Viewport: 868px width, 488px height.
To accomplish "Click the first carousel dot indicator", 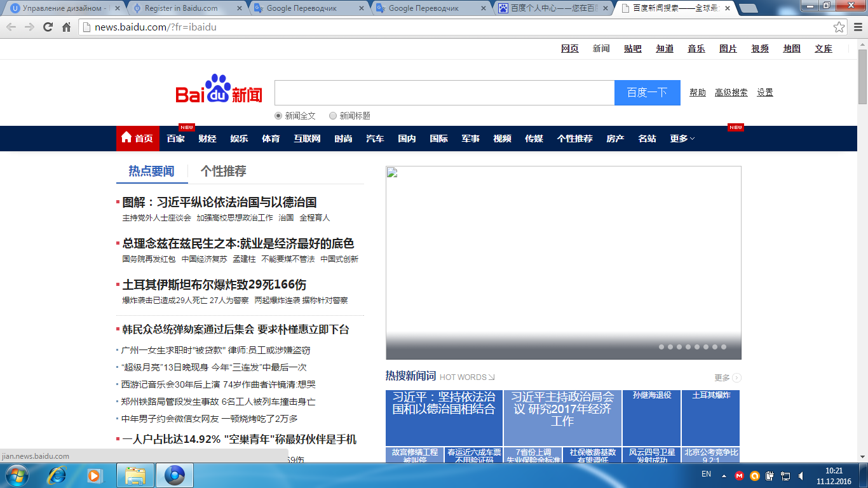I will point(661,347).
